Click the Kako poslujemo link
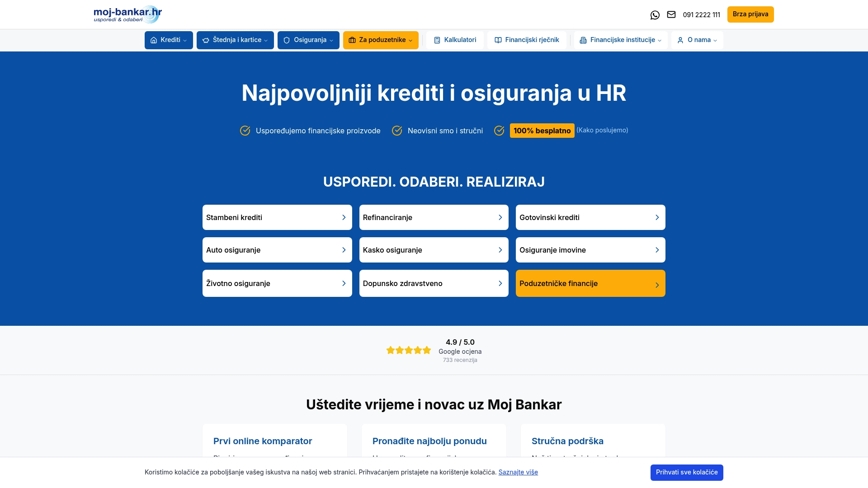The image size is (868, 488). tap(602, 130)
